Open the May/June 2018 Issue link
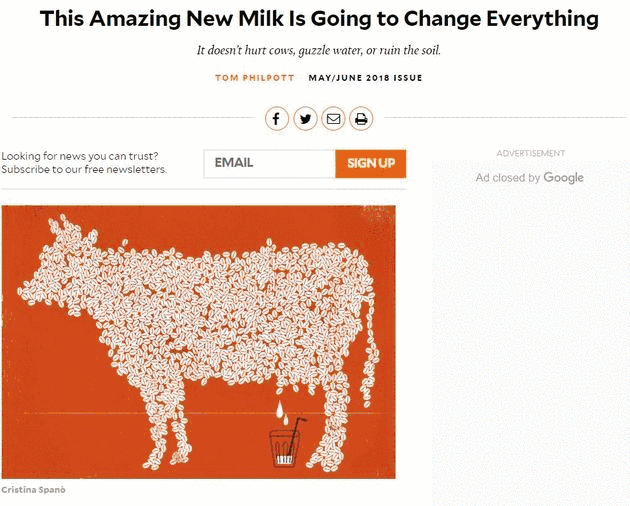This screenshot has width=630, height=506. point(365,78)
